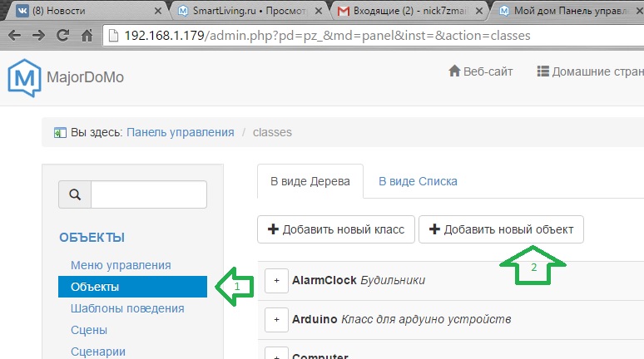The image size is (644, 359).
Task: Close the Входящие Gmail tab
Action: (x=479, y=11)
